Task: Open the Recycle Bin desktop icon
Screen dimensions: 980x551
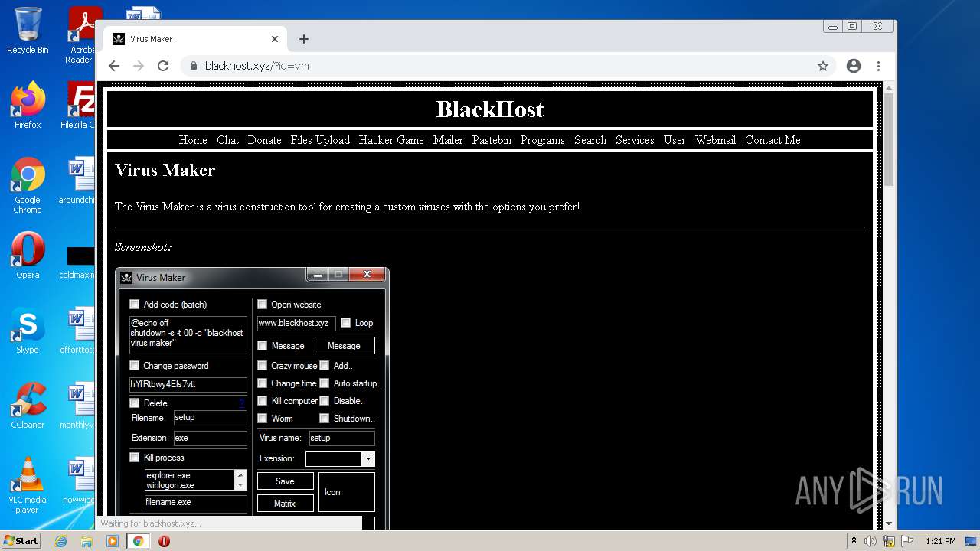Action: (x=28, y=31)
